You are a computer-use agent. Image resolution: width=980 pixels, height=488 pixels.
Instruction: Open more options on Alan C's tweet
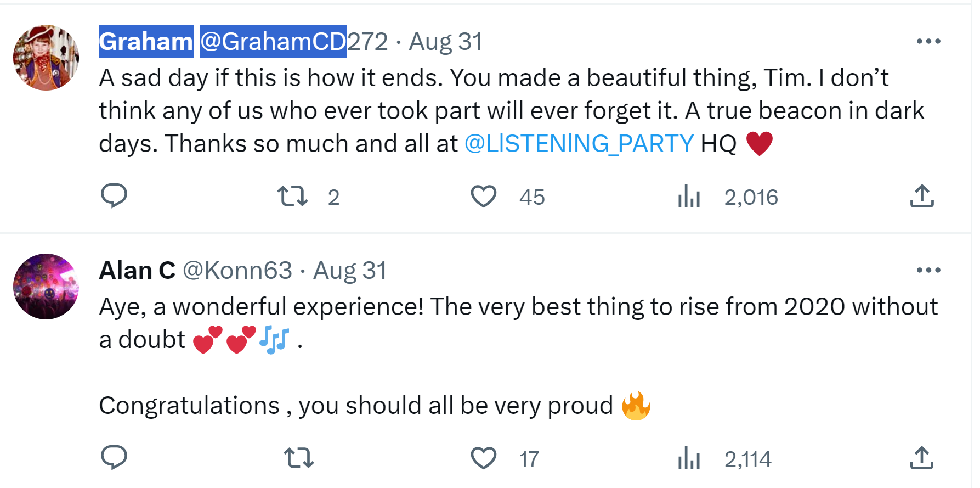point(928,270)
